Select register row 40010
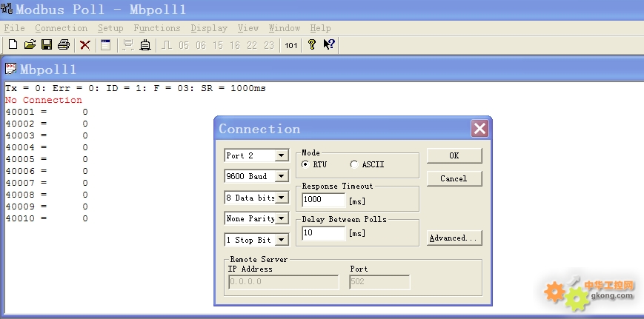The image size is (644, 319). click(47, 218)
